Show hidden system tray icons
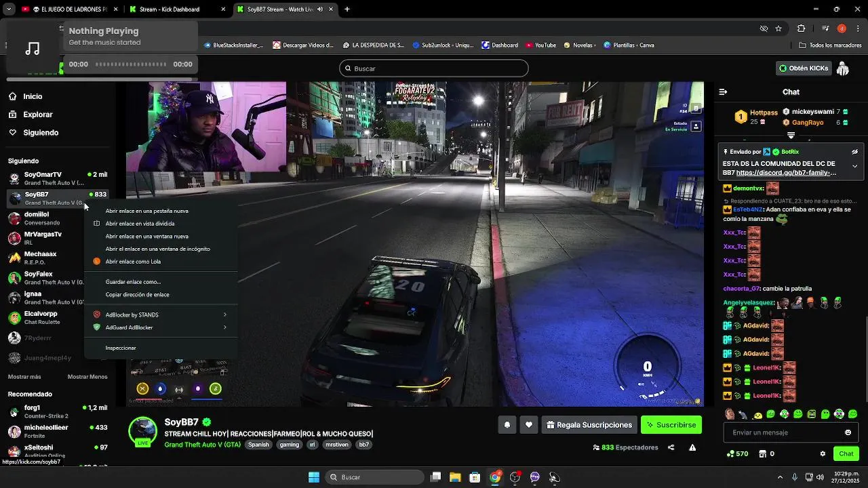Viewport: 868px width, 488px height. [780, 477]
